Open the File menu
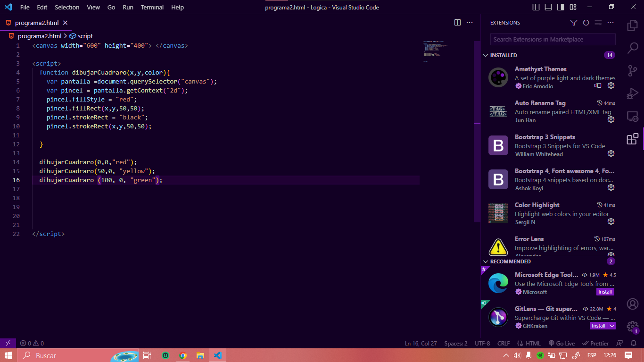 click(25, 7)
